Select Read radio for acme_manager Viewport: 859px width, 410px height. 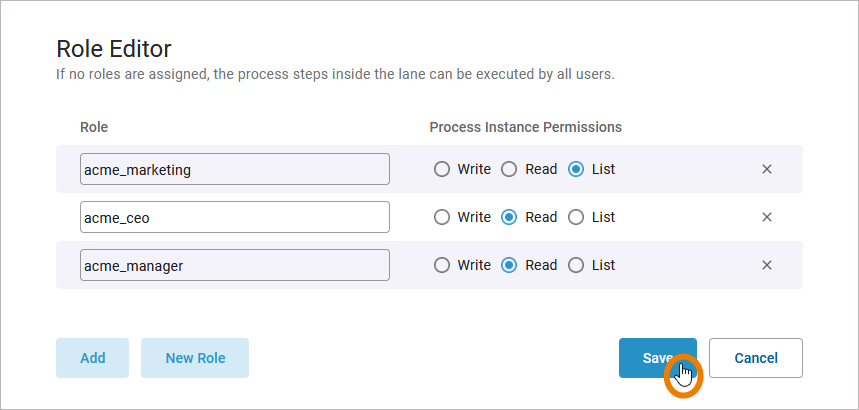tap(509, 265)
